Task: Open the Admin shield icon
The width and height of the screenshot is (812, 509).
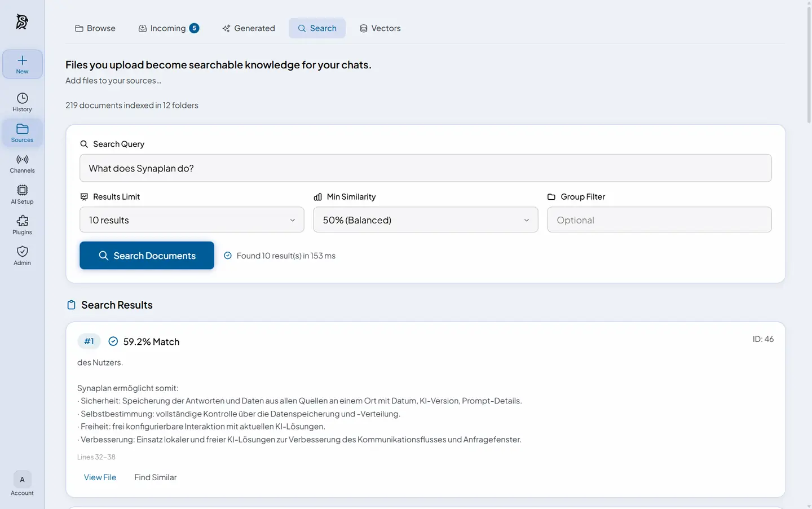Action: tap(22, 251)
